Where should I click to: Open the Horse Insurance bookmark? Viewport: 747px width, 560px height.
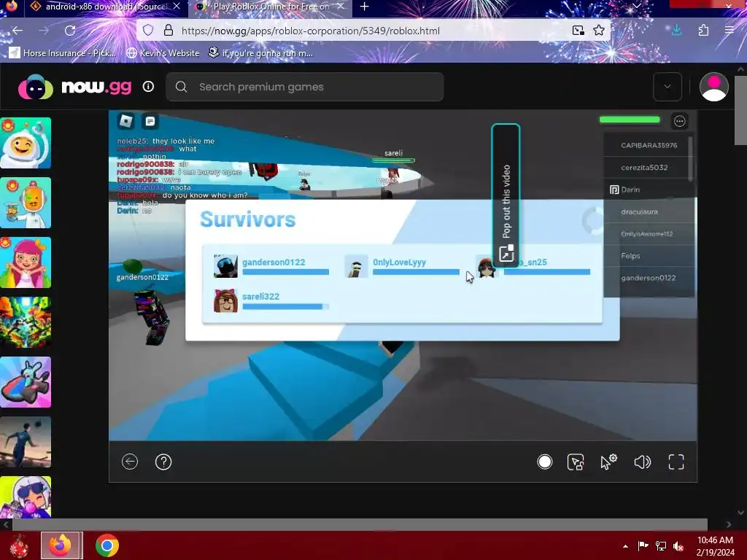(x=63, y=52)
